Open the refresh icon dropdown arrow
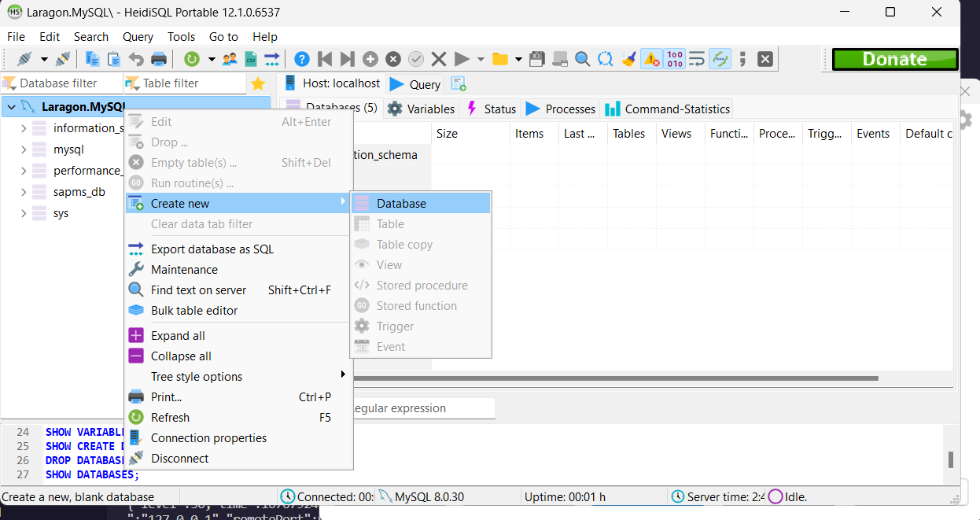Image resolution: width=980 pixels, height=520 pixels. pyautogui.click(x=210, y=59)
